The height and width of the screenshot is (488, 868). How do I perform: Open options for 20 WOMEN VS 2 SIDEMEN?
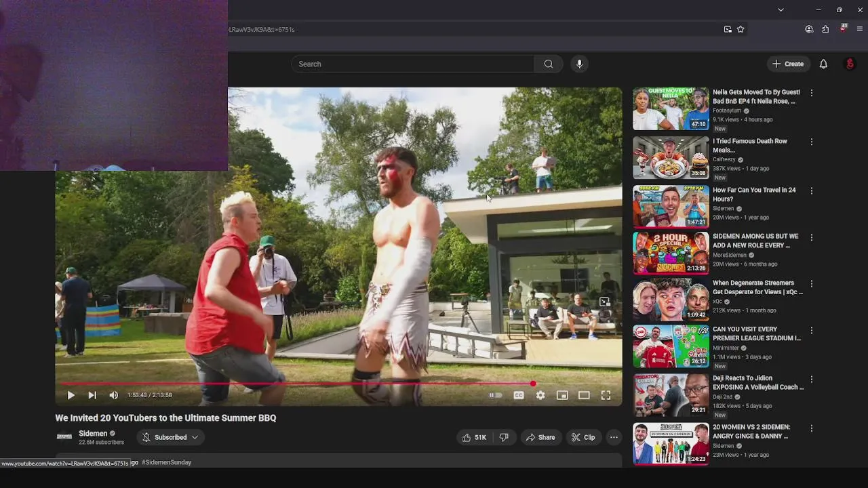tap(812, 428)
